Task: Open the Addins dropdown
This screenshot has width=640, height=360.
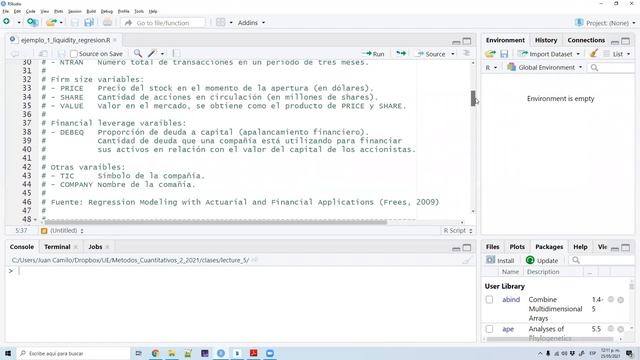Action: click(x=251, y=23)
